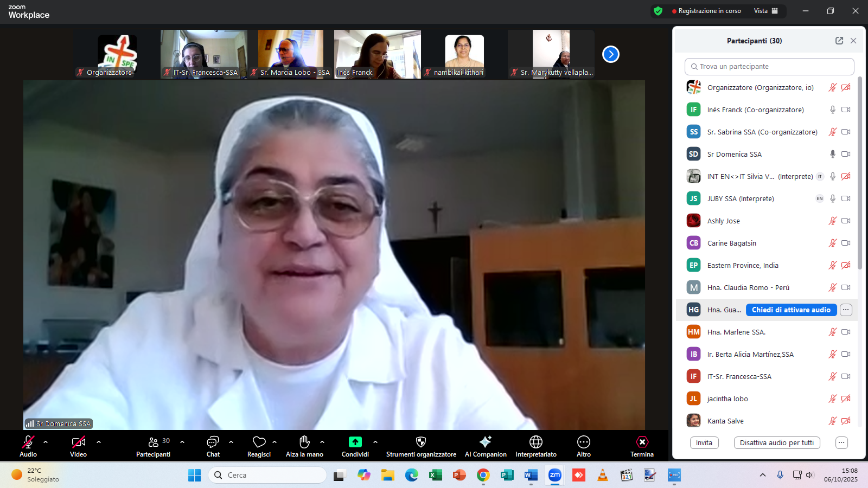This screenshot has width=868, height=488.
Task: Open the Interpretariato globe icon
Action: click(536, 442)
